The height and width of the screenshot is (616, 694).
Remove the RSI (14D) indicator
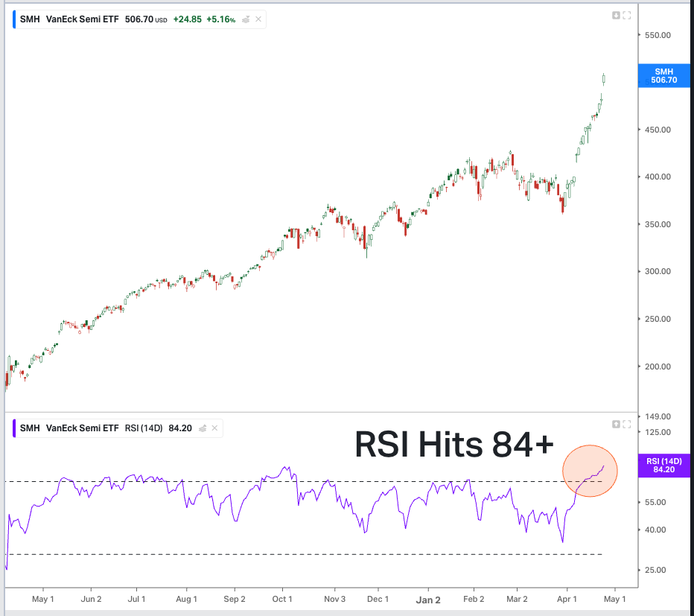214,428
